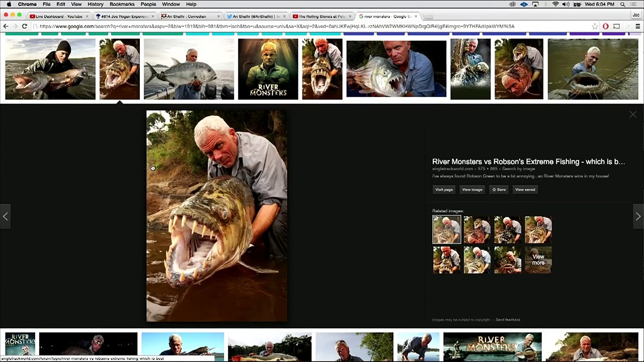
Task: Open Spotlight search magnifier in menu bar
Action: [x=623, y=4]
